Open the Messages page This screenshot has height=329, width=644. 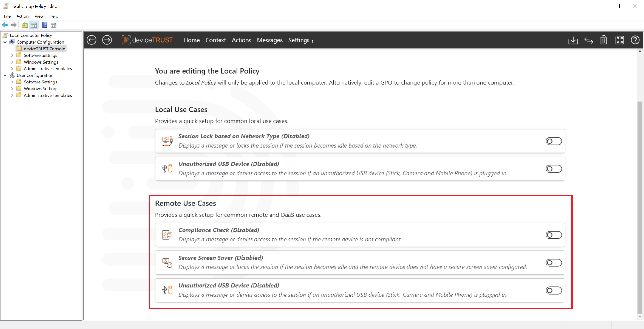tap(270, 40)
